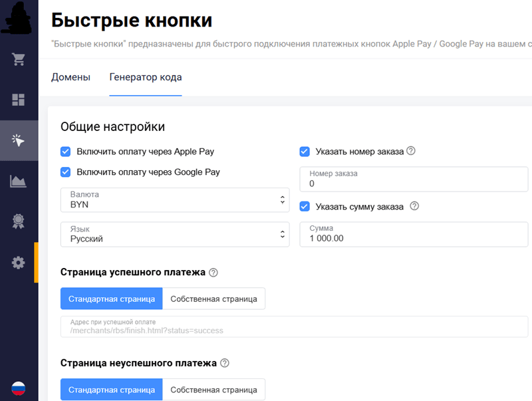Choose Стандартная страница for unsuccessful payment
The height and width of the screenshot is (401, 532).
(112, 390)
